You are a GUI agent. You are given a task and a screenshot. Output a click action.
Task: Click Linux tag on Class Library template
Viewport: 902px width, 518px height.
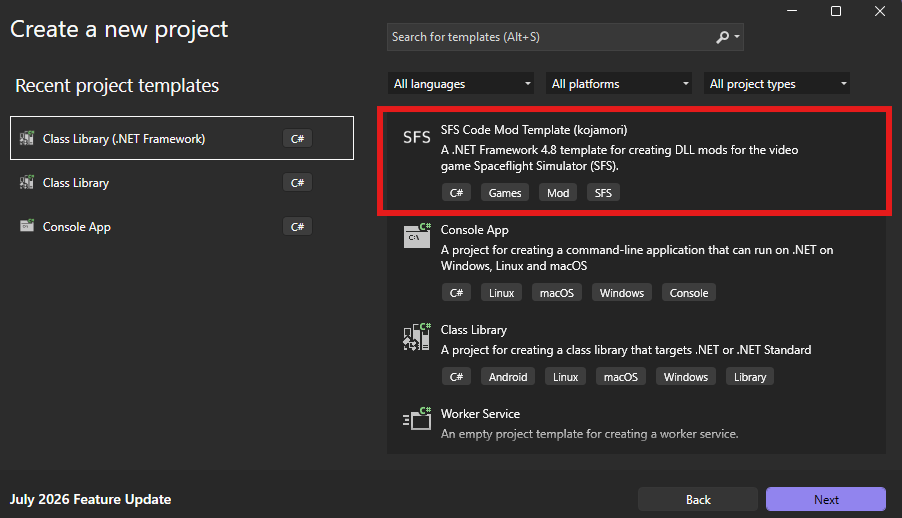[565, 376]
